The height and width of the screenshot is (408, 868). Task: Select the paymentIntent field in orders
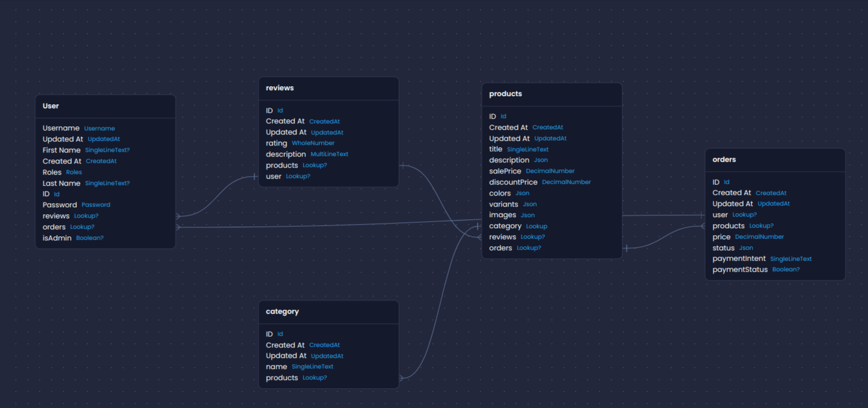pyautogui.click(x=738, y=258)
